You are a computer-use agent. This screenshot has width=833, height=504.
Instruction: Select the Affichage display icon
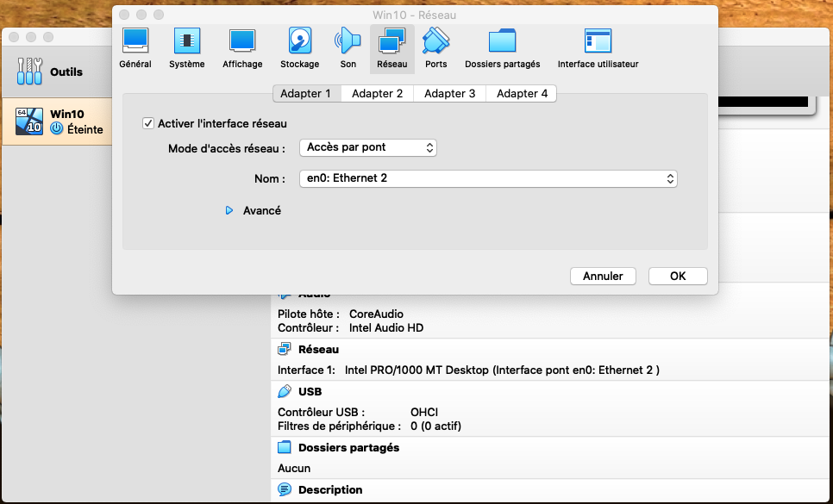[x=242, y=41]
